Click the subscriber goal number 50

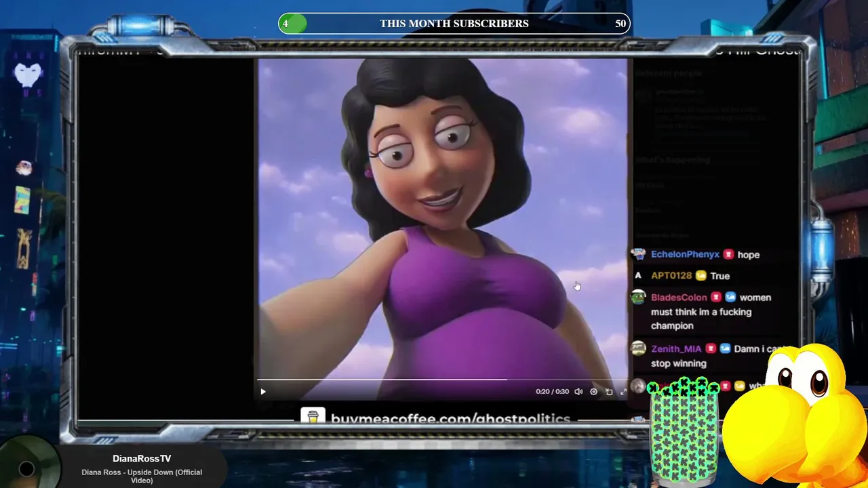click(620, 24)
